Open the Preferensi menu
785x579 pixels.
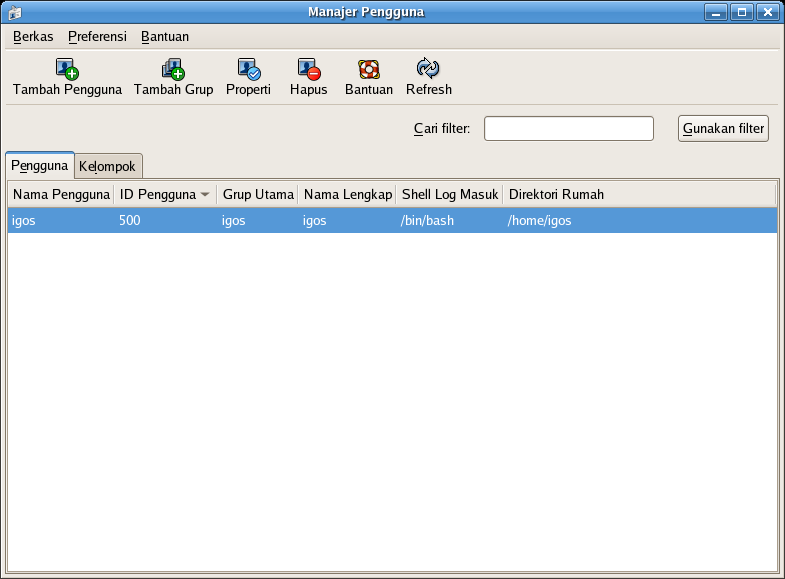point(97,37)
